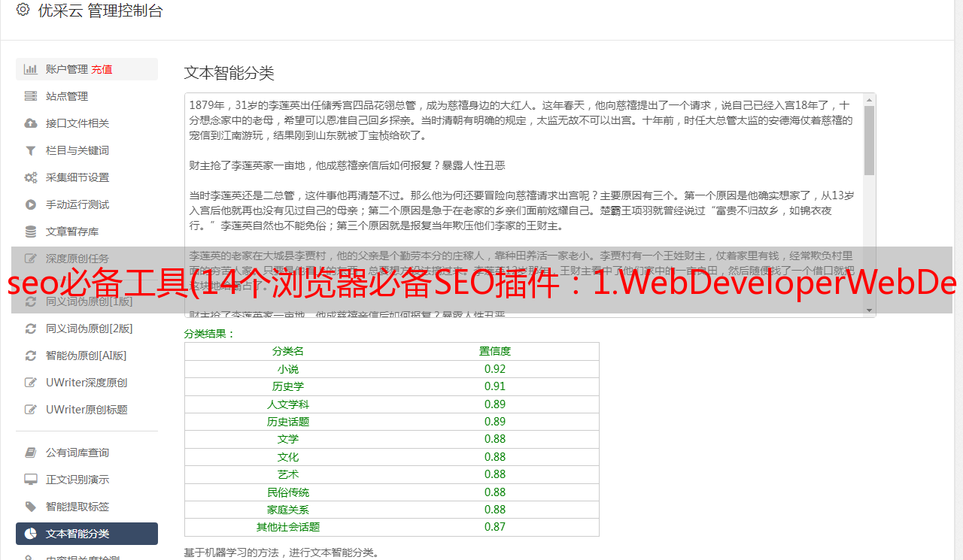Viewport: 963px width, 560px height.
Task: Click the 0.92 confidence value
Action: 495,369
